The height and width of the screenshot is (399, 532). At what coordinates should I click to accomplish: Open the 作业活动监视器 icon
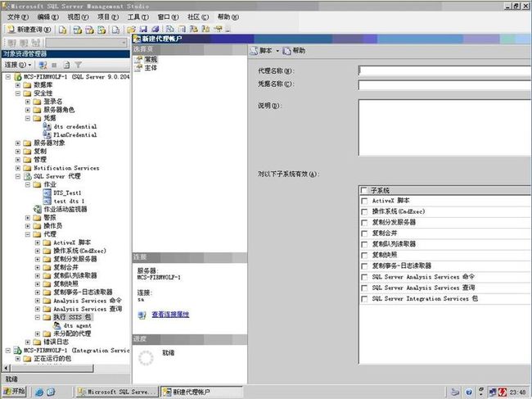[38, 209]
